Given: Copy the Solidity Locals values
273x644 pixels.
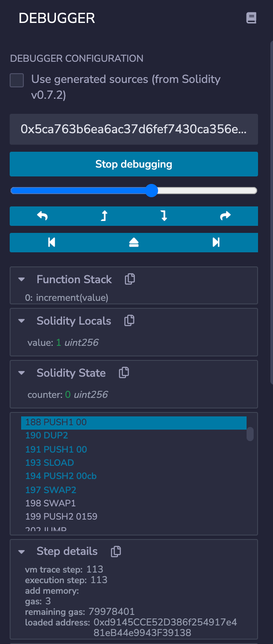Looking at the screenshot, I should tap(129, 320).
